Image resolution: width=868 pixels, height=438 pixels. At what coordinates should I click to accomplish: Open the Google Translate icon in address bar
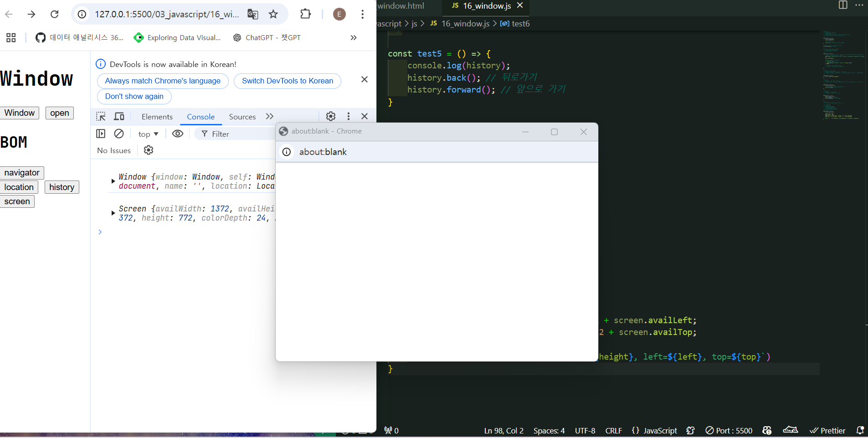click(253, 14)
